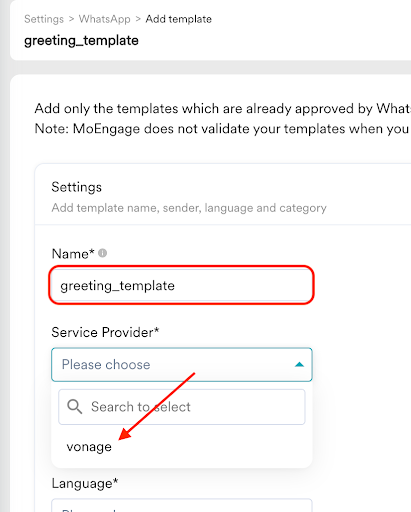Open the Please choose Service Provider dropdown

point(182,364)
